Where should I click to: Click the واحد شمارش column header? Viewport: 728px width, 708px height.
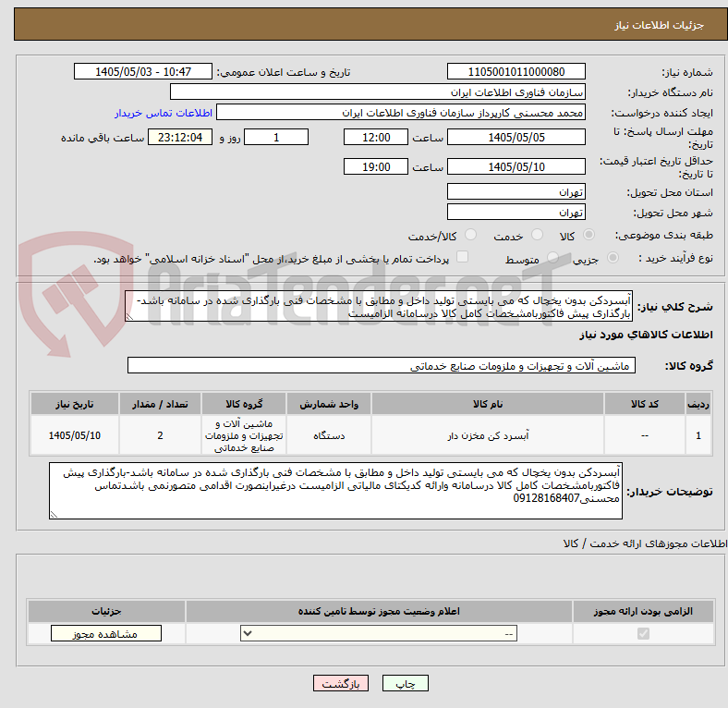[x=329, y=404]
